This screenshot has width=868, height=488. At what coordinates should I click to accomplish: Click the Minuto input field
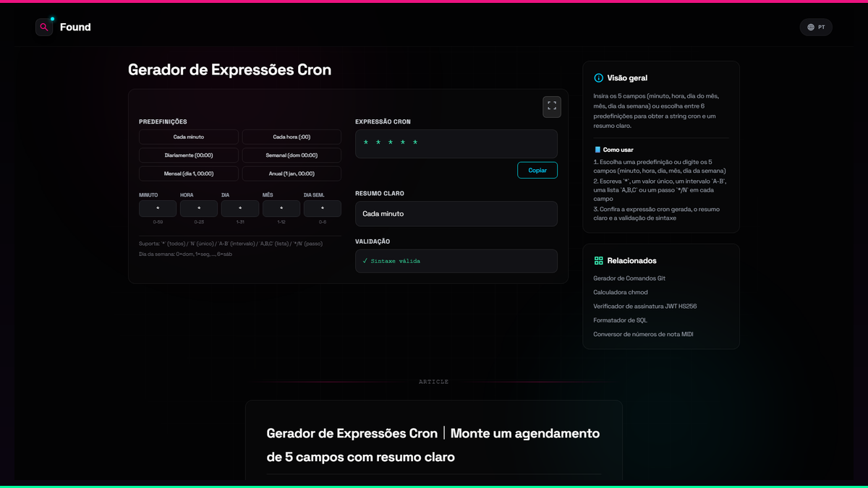pyautogui.click(x=158, y=209)
